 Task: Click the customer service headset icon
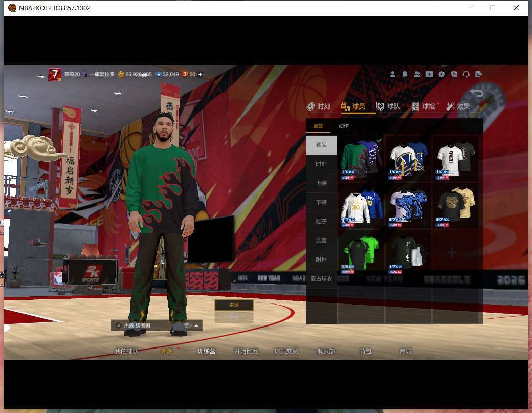pos(466,74)
